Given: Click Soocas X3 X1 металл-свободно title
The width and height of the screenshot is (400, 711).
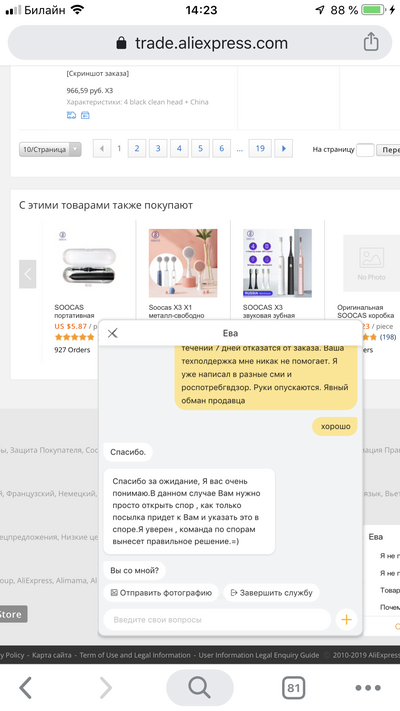Looking at the screenshot, I should [176, 311].
